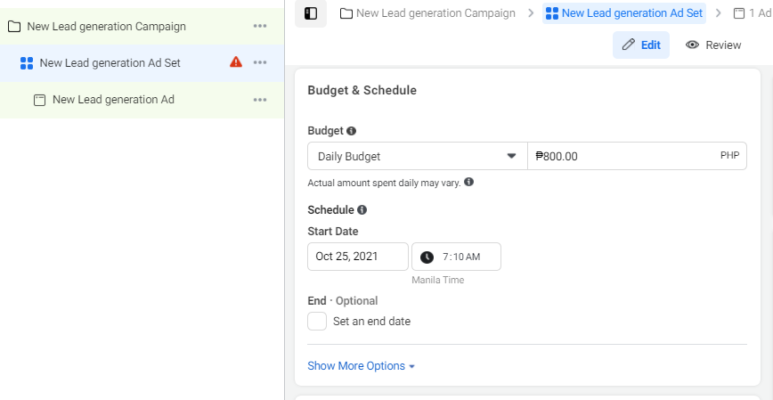This screenshot has height=400, width=773.
Task: Switch to New Lead generation Ad Set breadcrumb tab
Action: click(624, 13)
